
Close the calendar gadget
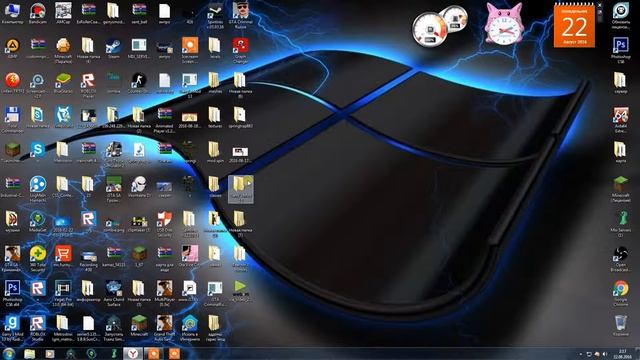tap(600, 5)
